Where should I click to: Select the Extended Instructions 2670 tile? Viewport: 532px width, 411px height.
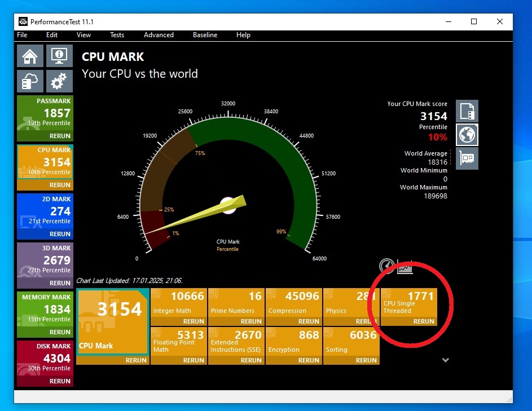coord(236,342)
